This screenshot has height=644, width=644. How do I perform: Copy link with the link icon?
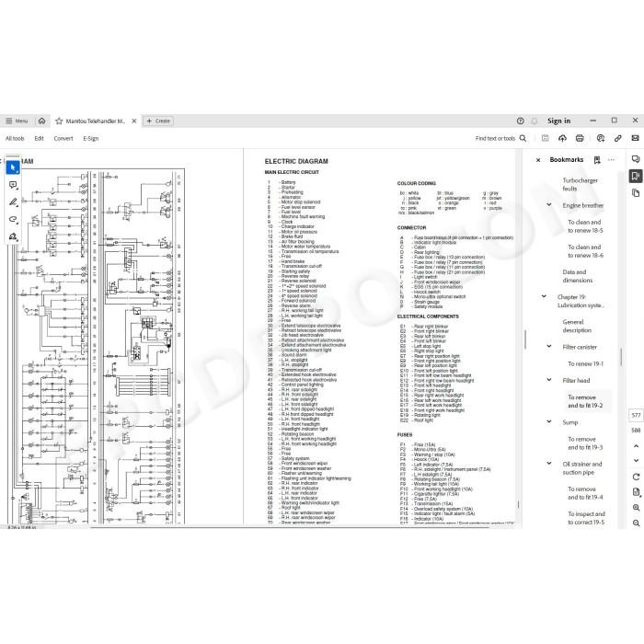pos(617,138)
